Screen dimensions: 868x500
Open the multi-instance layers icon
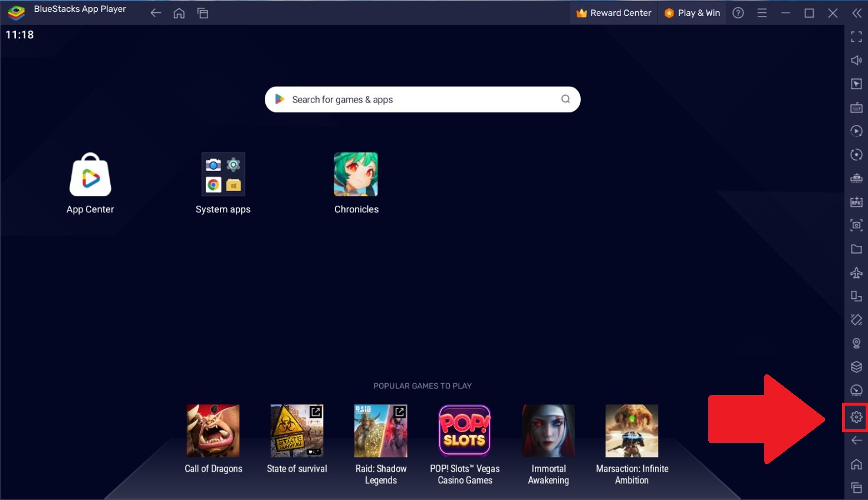tap(856, 367)
